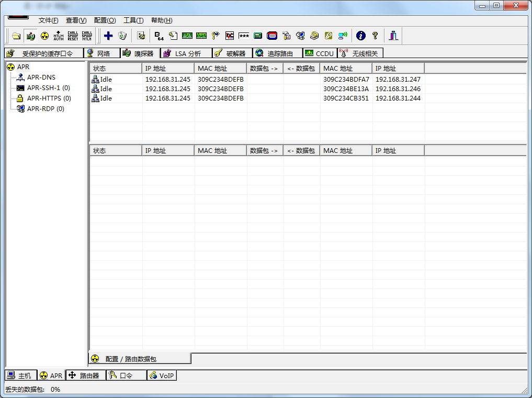Select the 主机 bottom tab
The height and width of the screenshot is (398, 532).
[x=20, y=375]
